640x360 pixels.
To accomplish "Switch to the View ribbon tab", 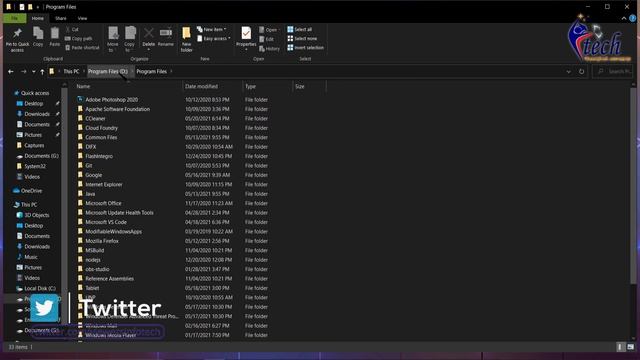I will coord(82,18).
